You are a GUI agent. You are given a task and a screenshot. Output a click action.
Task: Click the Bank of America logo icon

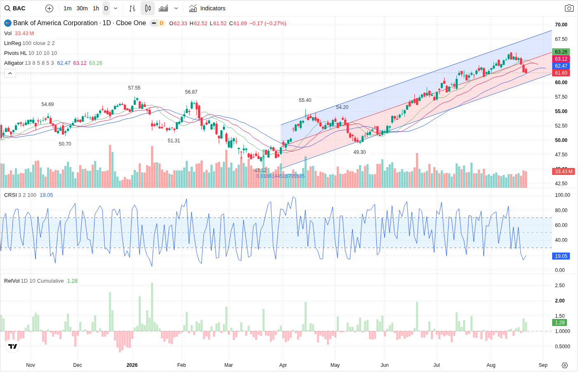coord(8,23)
